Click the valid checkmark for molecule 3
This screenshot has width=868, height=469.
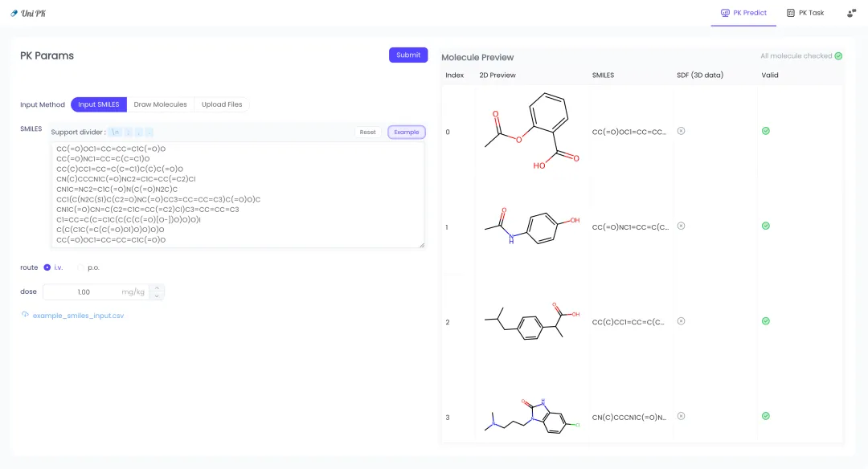[x=765, y=416]
